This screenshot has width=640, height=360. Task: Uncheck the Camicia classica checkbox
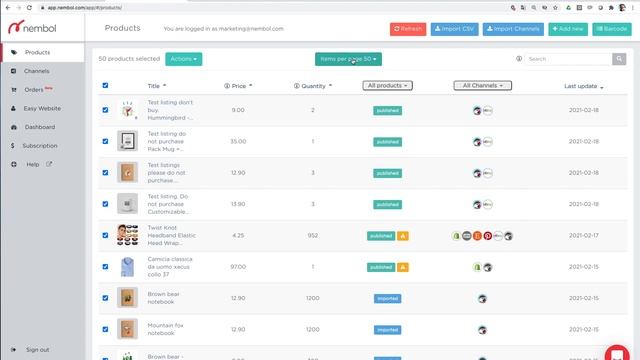coord(105,267)
